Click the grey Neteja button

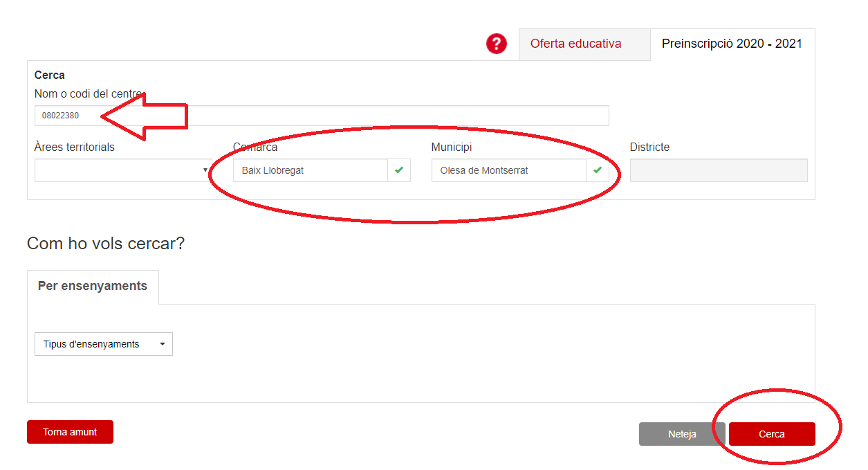[682, 434]
